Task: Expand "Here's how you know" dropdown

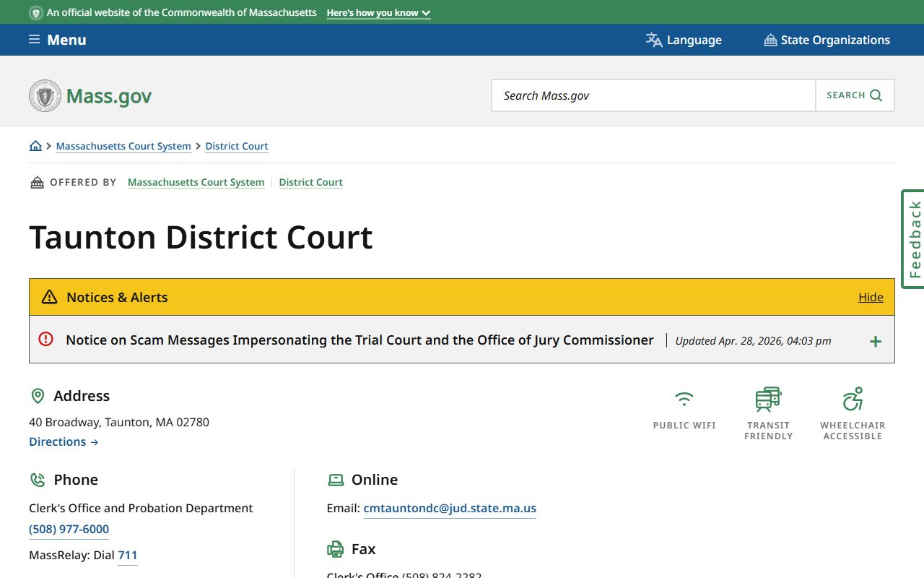Action: coord(378,13)
